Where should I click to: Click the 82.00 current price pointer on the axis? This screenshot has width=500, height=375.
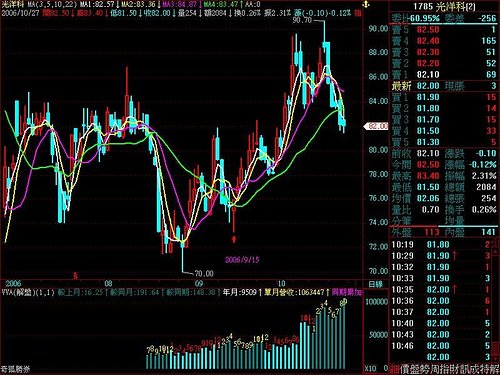pyautogui.click(x=376, y=126)
